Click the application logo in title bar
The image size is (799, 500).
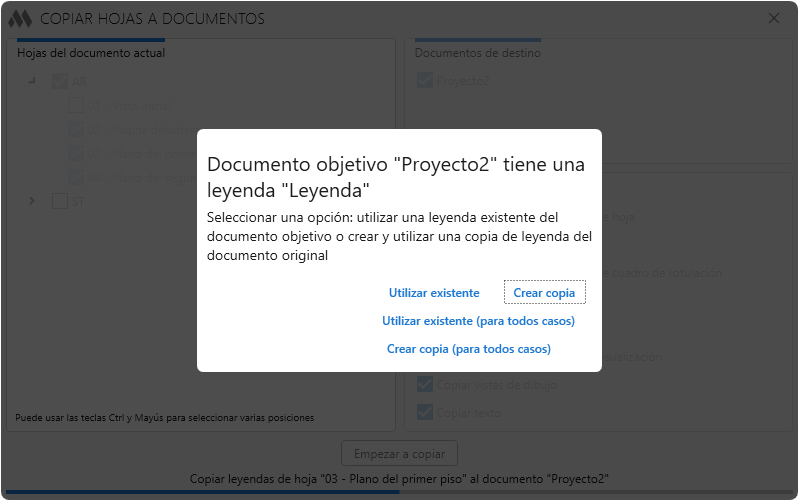[x=20, y=18]
